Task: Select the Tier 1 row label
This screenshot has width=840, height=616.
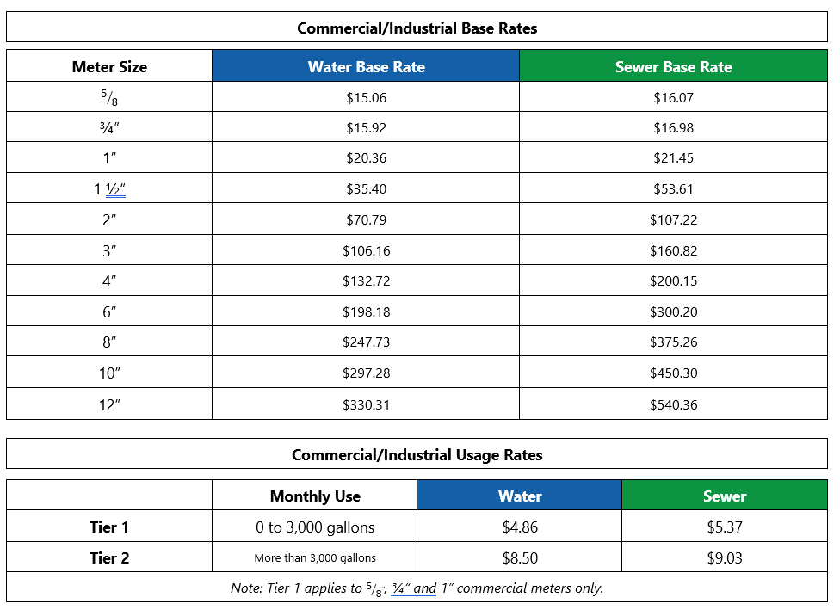Action: coord(109,527)
